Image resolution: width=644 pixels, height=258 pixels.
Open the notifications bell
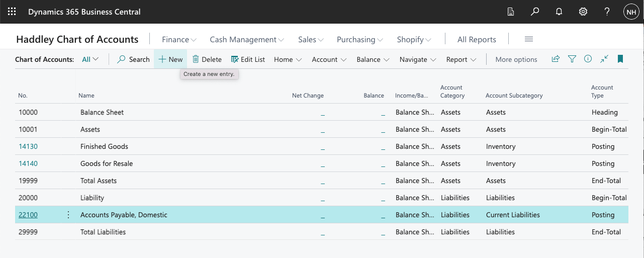559,12
